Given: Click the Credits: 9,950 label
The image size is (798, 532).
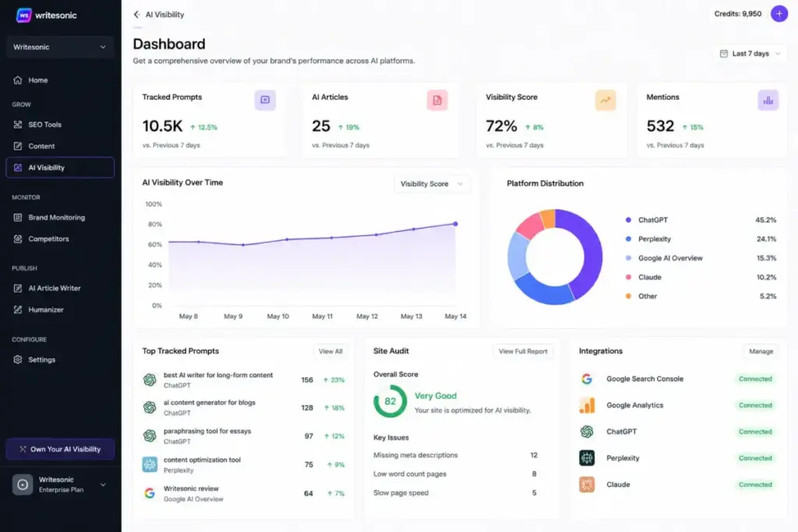Looking at the screenshot, I should click(737, 14).
